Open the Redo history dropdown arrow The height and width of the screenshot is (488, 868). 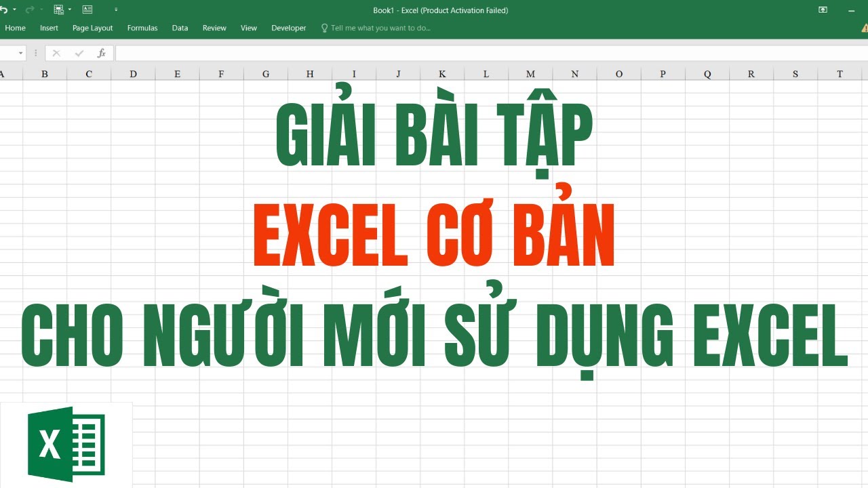pyautogui.click(x=41, y=10)
